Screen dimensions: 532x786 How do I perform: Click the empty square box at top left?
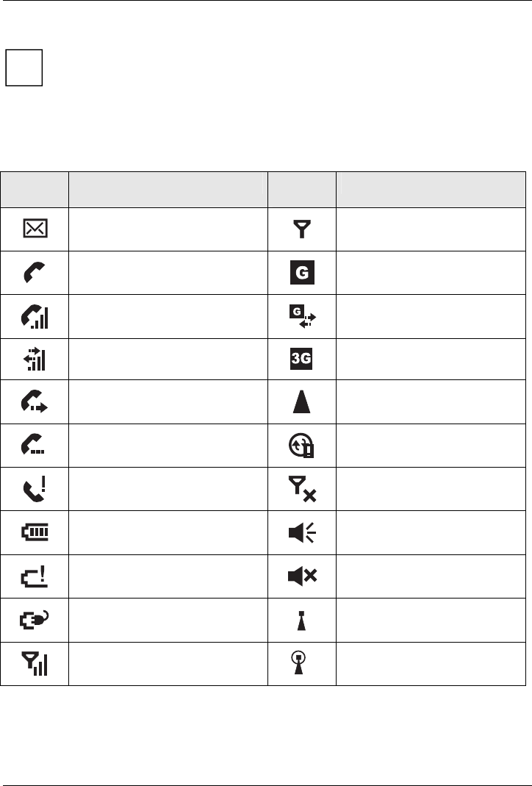[x=24, y=68]
